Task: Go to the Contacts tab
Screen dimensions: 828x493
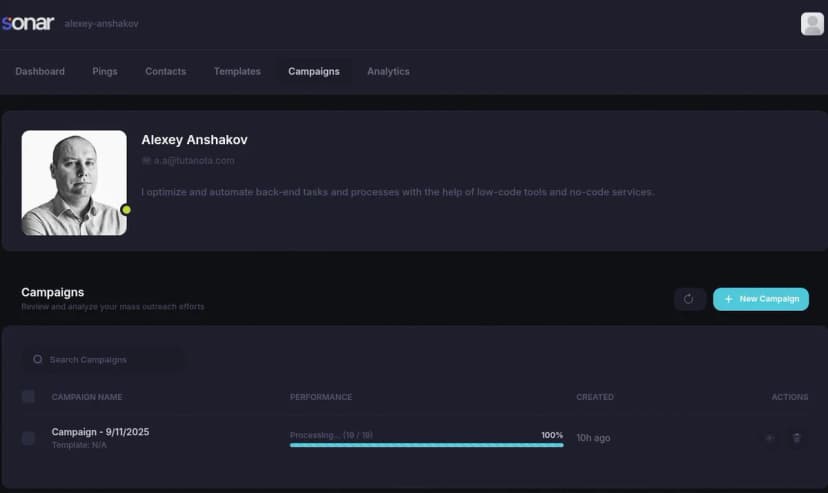Action: tap(165, 71)
